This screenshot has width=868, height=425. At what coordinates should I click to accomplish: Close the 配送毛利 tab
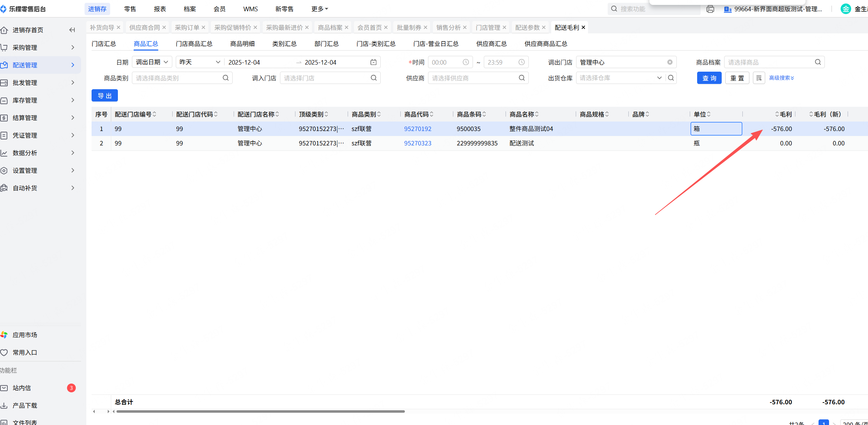[583, 27]
